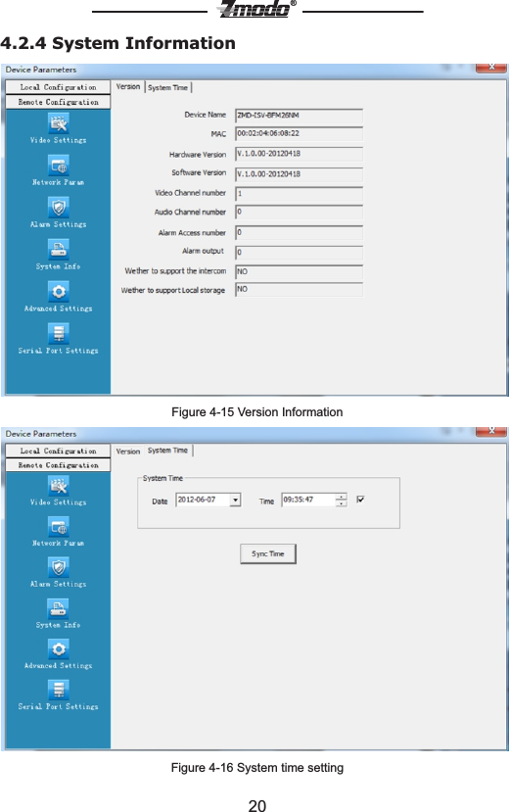Open Network Param icon in lower window
This screenshot has width=509, height=812.
pyautogui.click(x=59, y=527)
